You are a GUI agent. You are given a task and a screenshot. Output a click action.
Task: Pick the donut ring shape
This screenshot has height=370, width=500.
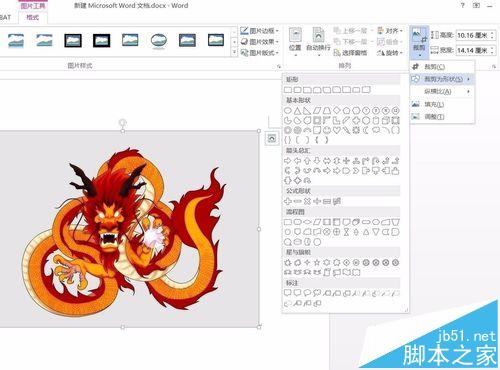click(x=288, y=130)
